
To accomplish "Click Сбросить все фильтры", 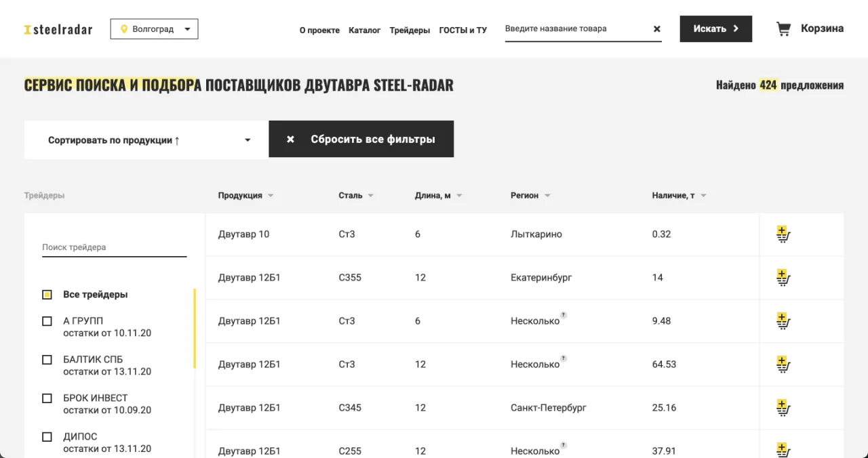I will (x=361, y=139).
